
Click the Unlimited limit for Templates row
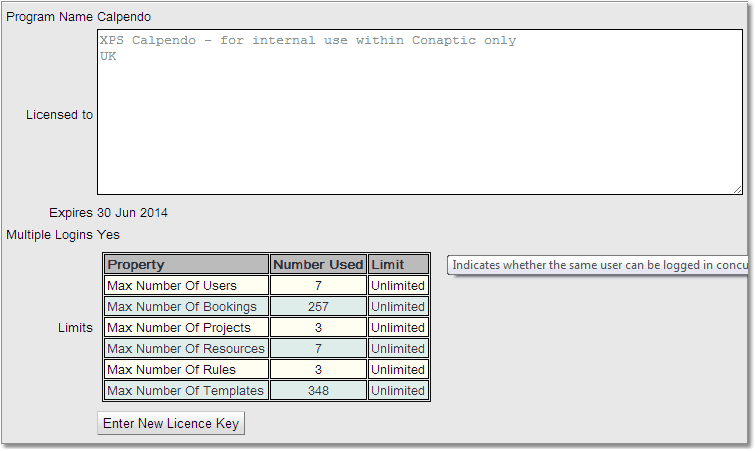pyautogui.click(x=398, y=391)
